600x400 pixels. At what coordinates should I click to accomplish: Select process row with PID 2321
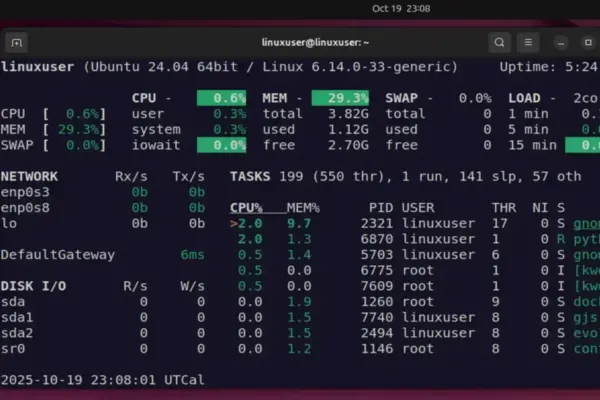[x=415, y=224]
